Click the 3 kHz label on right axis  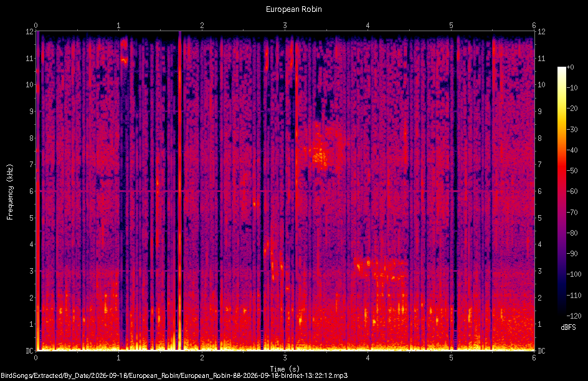click(x=539, y=271)
